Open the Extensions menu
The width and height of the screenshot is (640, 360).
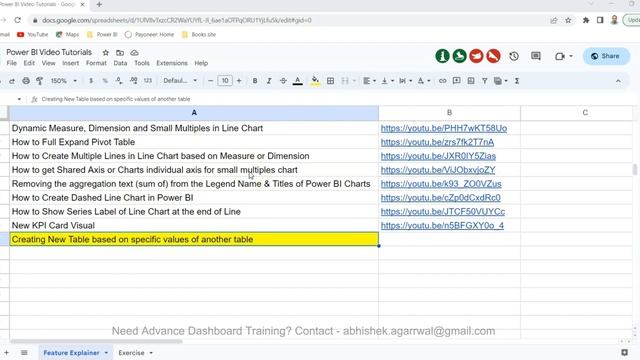click(172, 63)
